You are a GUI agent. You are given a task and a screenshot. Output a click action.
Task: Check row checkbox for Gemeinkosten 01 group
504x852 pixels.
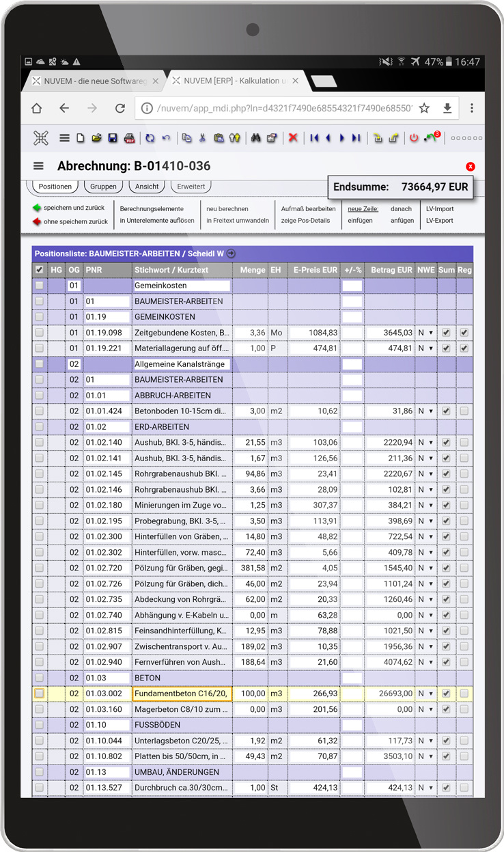click(39, 286)
